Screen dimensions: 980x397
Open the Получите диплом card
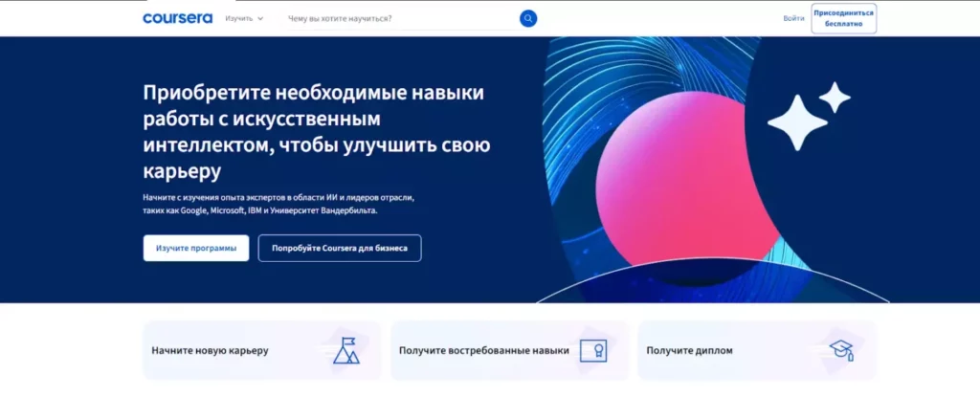tap(757, 350)
